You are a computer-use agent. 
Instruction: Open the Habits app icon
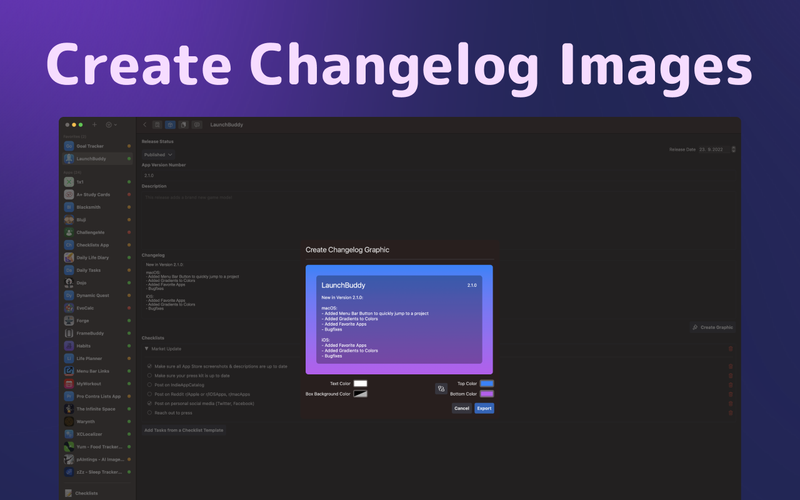click(69, 345)
